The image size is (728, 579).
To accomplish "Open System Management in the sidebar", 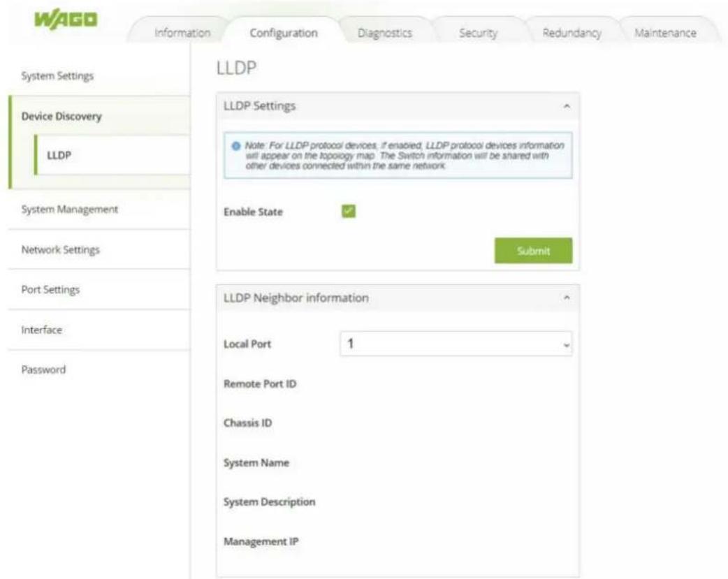I will (99, 210).
